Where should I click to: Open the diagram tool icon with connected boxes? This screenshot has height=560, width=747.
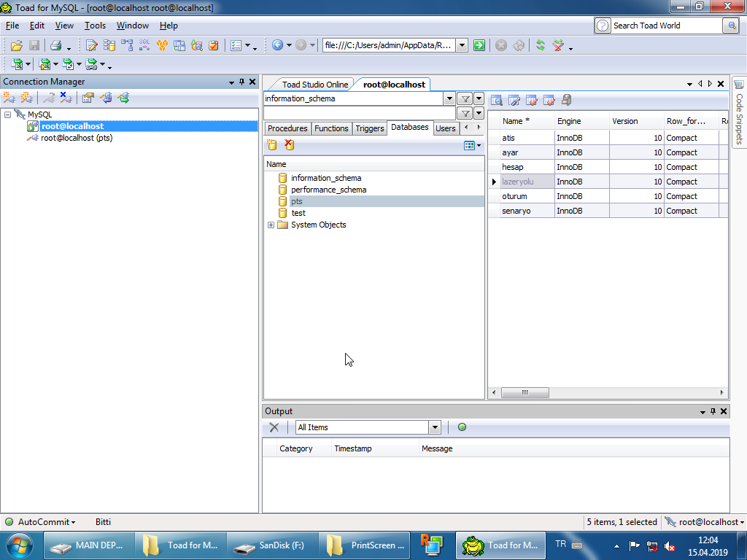point(127,45)
